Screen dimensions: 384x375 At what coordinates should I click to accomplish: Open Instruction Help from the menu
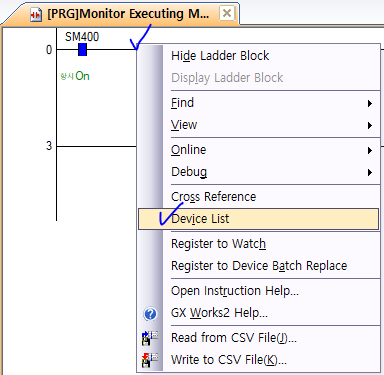(259, 291)
